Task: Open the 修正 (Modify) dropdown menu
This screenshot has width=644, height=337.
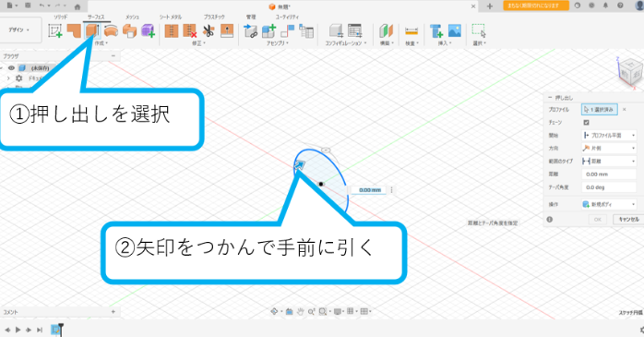Action: (x=198, y=43)
